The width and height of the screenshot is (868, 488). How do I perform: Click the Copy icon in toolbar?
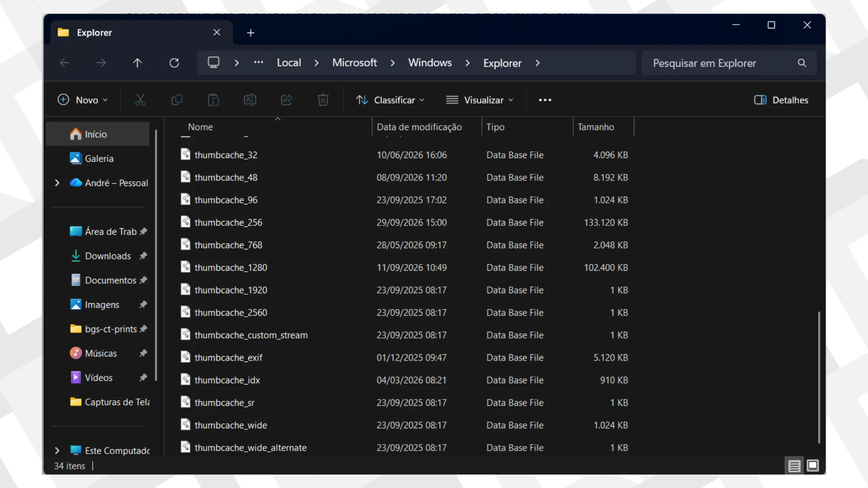click(177, 100)
